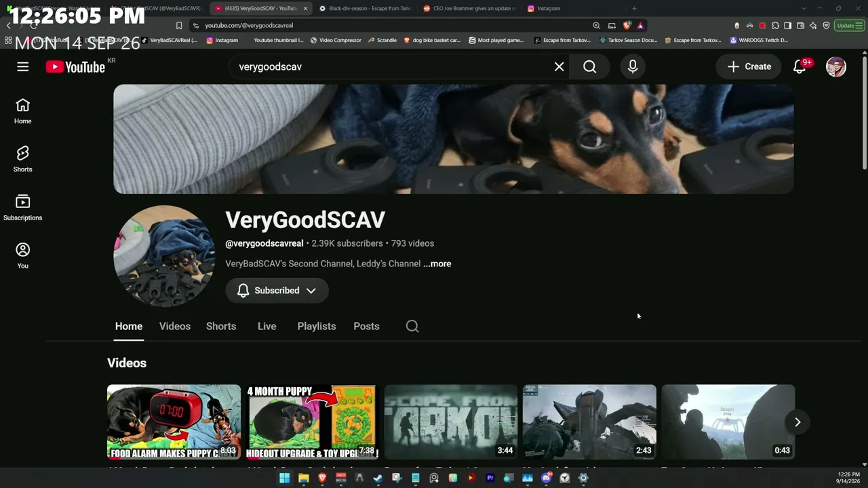Open the Most played games bookmark

click(496, 40)
